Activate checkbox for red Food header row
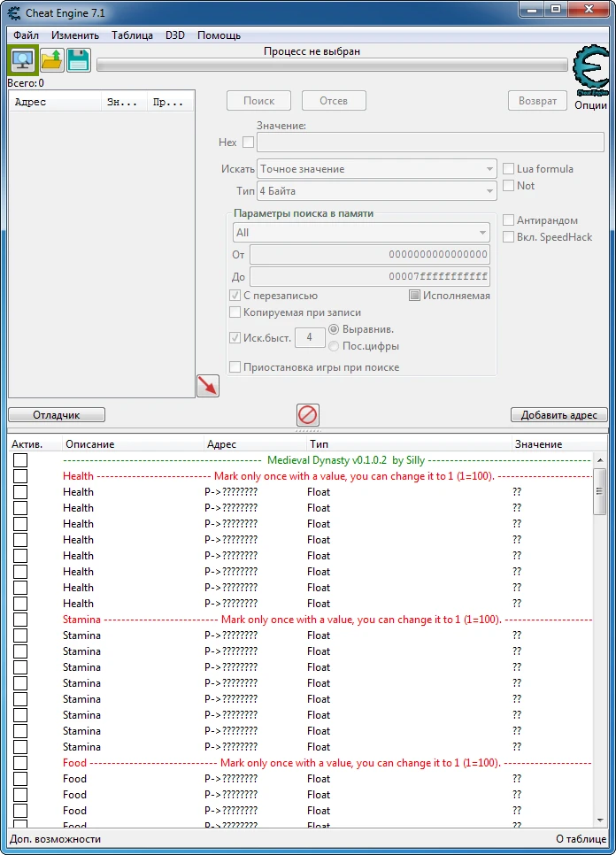Screen dimensions: 616x855 20,763
